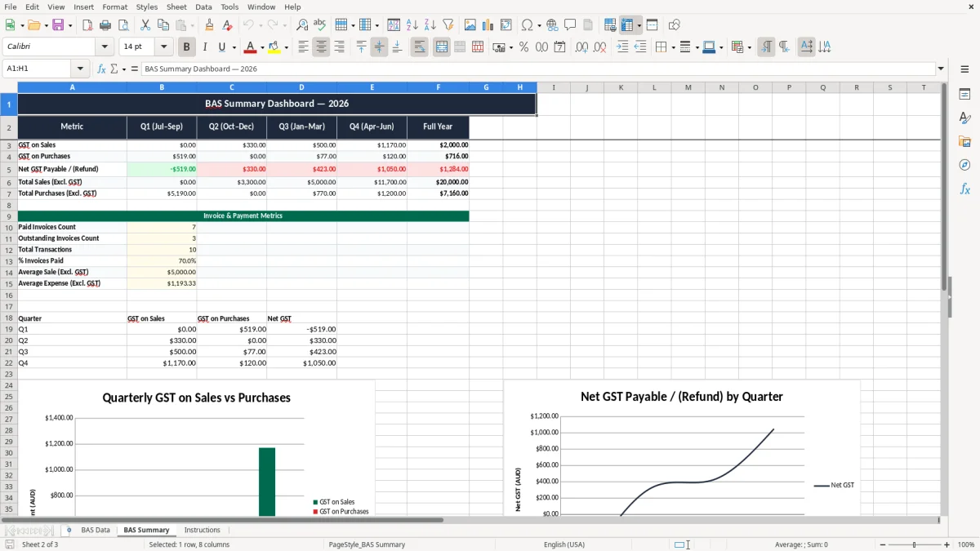This screenshot has height=551, width=980.
Task: Open the Sort dialog icon
Action: click(394, 25)
